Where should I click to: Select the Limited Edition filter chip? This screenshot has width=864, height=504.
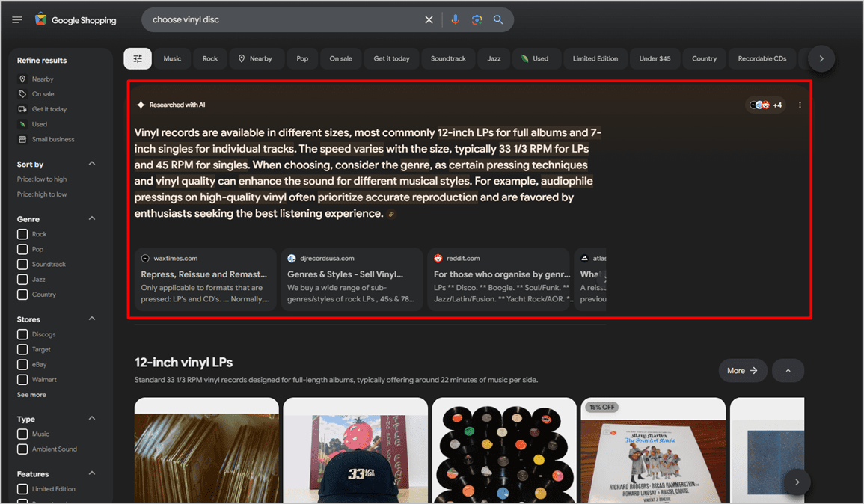(595, 58)
